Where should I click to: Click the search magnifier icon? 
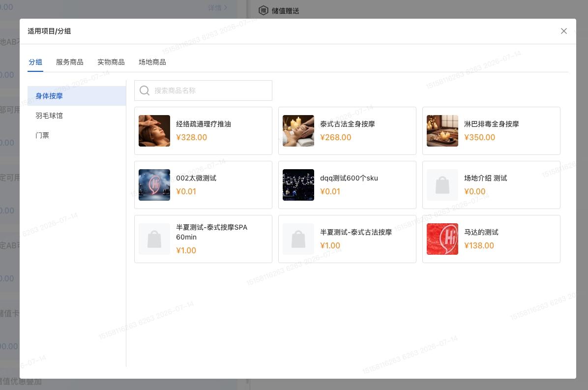(x=145, y=90)
